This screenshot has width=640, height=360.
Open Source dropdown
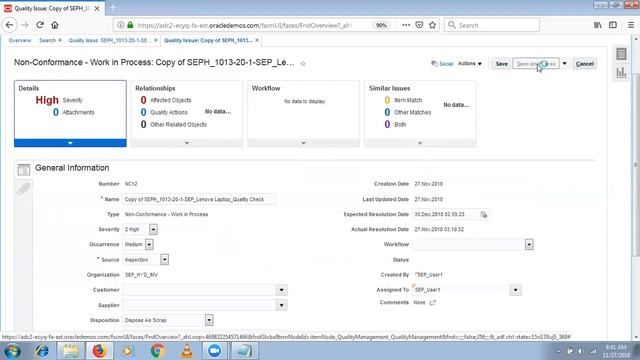coord(164,260)
